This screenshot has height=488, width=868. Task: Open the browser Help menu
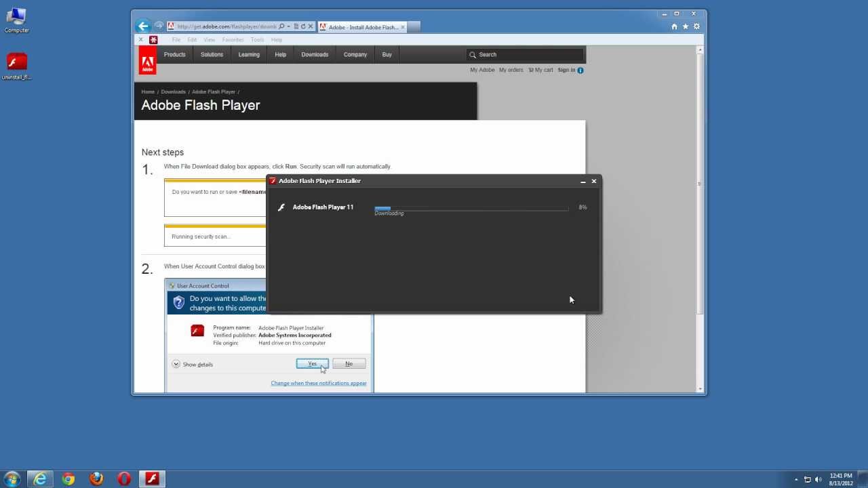coord(277,40)
